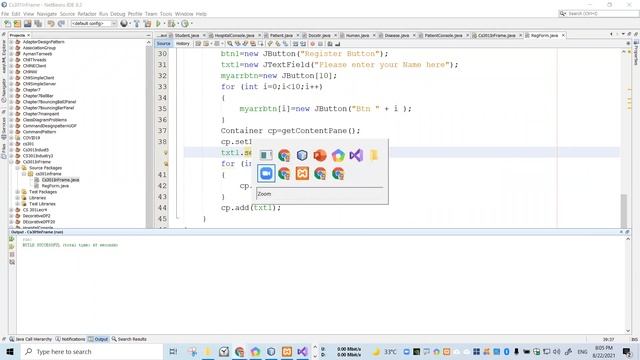Click the Rerun icon in Output panel
The width and height of the screenshot is (640, 360).
click(x=12, y=239)
